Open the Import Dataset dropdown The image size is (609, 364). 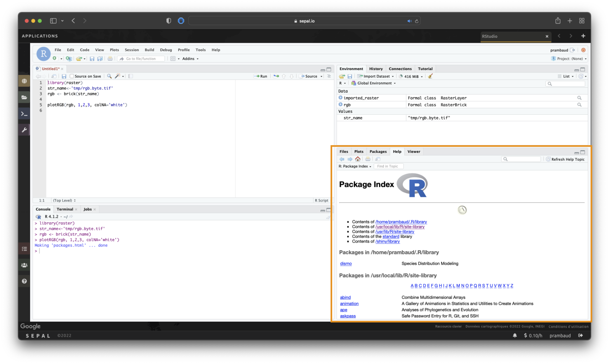pos(376,76)
